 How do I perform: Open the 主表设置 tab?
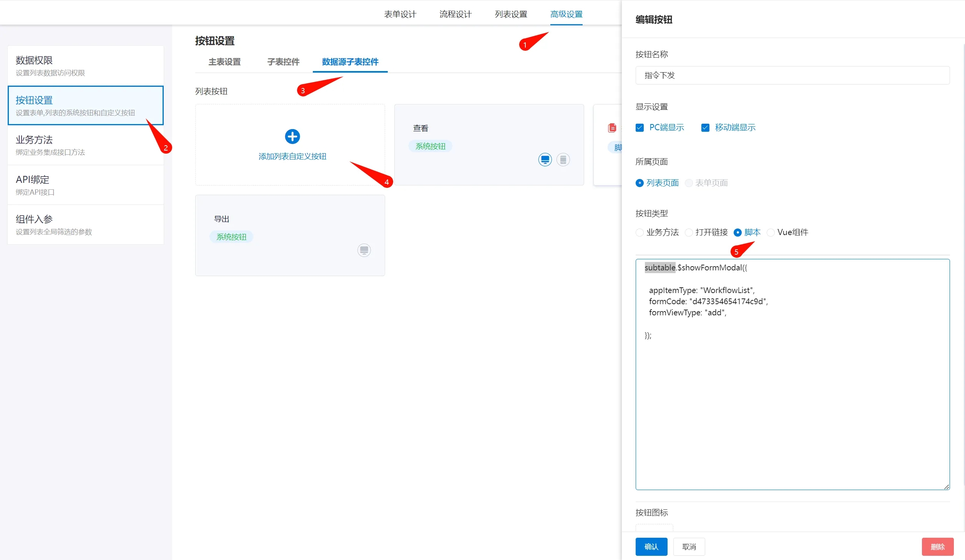(224, 62)
